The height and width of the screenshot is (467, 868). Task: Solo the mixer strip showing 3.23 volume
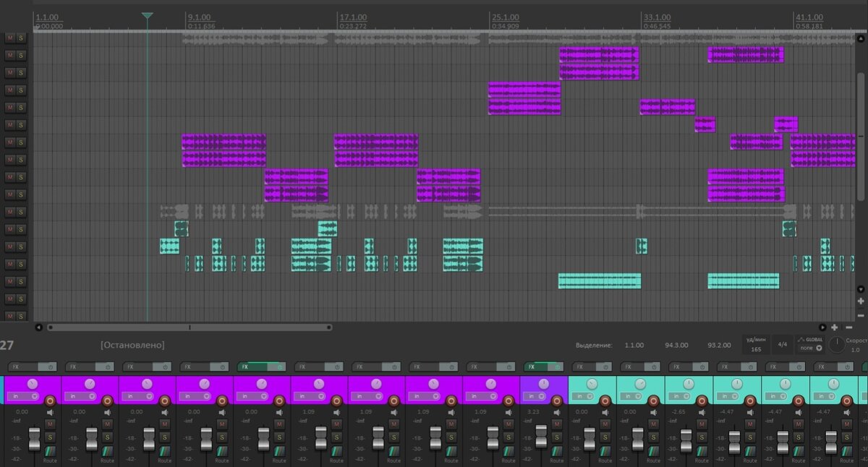click(557, 437)
